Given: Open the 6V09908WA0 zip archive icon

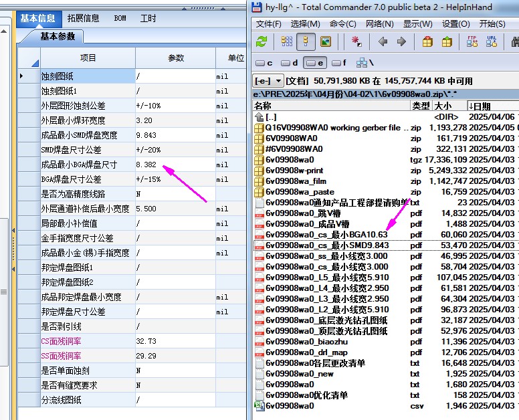Looking at the screenshot, I should (259, 138).
